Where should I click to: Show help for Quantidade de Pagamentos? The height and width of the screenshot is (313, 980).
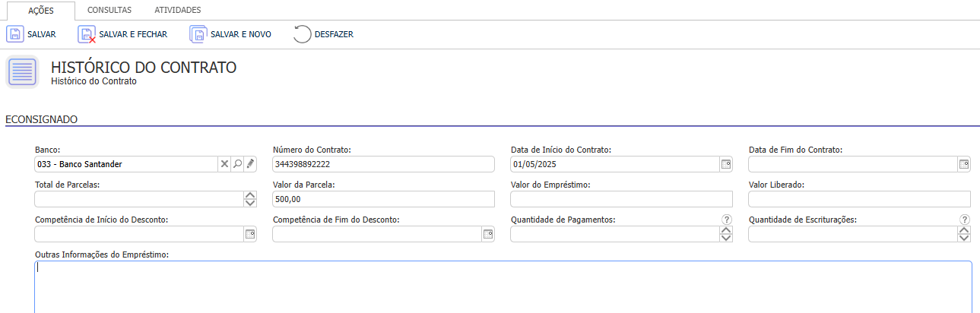coord(727,220)
